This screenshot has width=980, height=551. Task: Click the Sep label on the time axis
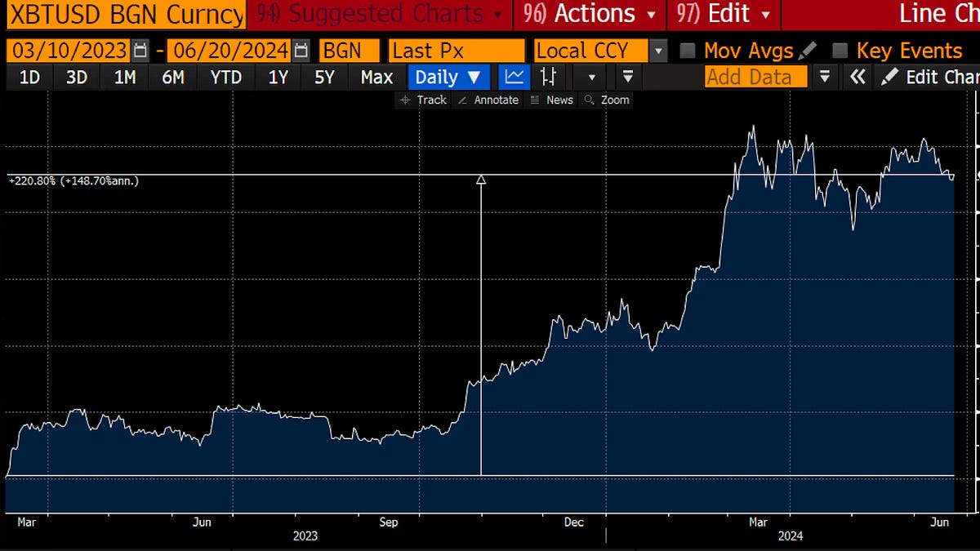(x=389, y=522)
